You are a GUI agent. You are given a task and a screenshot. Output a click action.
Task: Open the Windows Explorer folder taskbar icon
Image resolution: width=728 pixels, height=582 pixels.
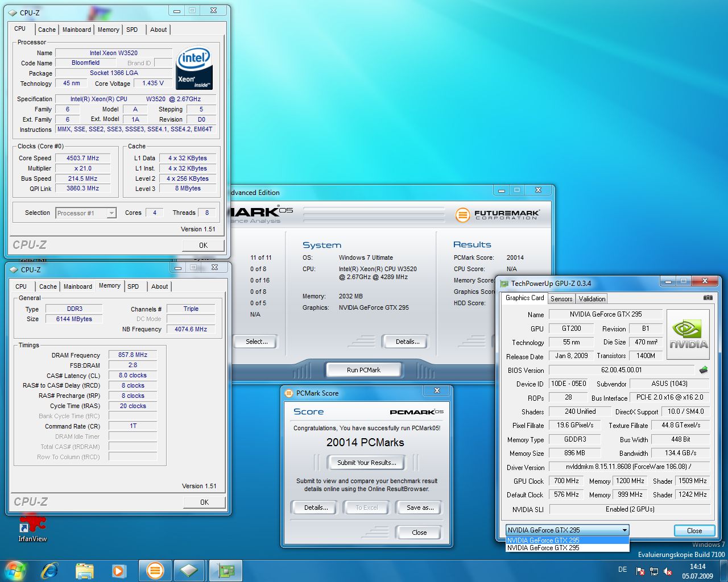point(84,571)
